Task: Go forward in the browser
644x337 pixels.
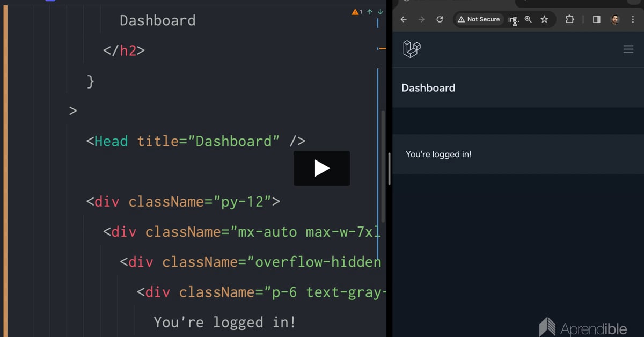Action: pyautogui.click(x=421, y=19)
